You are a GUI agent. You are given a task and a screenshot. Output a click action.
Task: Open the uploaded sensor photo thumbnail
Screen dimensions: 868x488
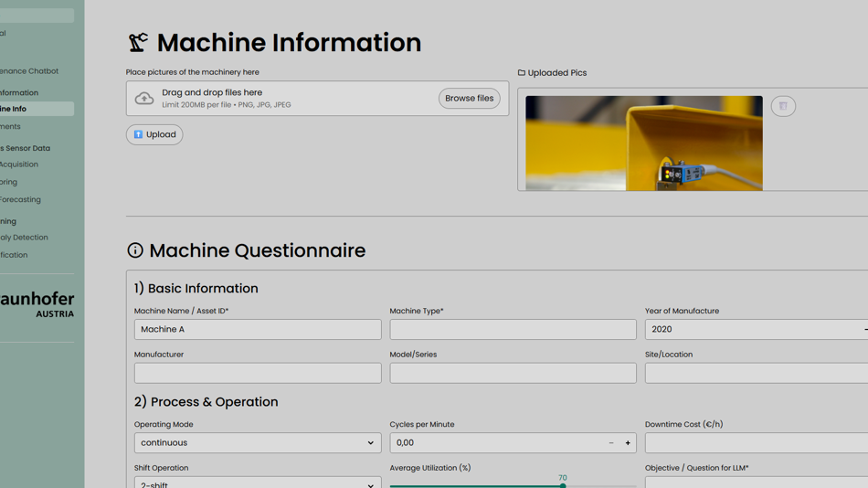(x=643, y=143)
